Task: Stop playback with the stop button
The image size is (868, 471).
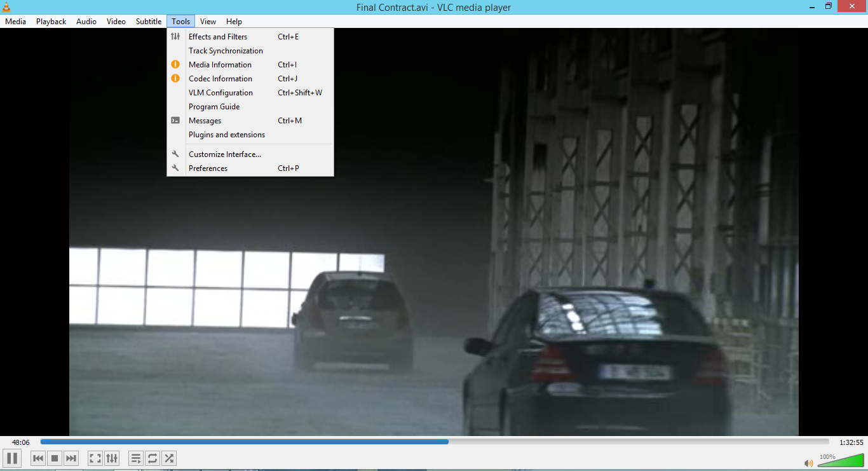Action: 55,458
